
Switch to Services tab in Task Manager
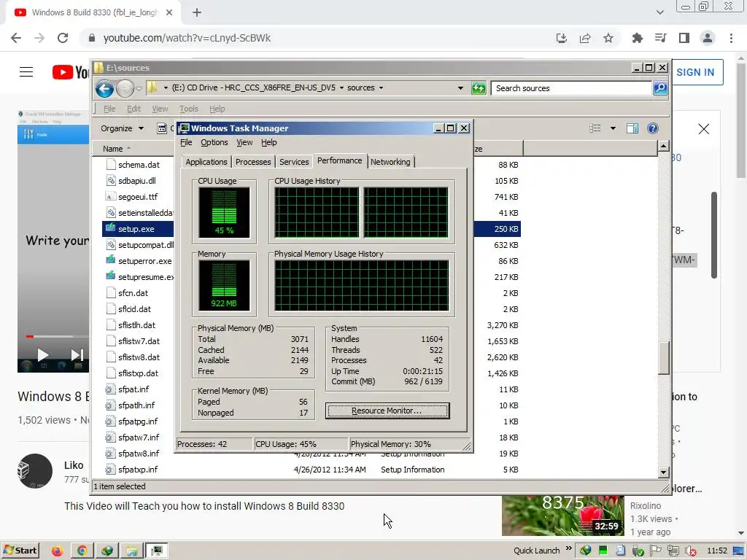click(x=294, y=162)
